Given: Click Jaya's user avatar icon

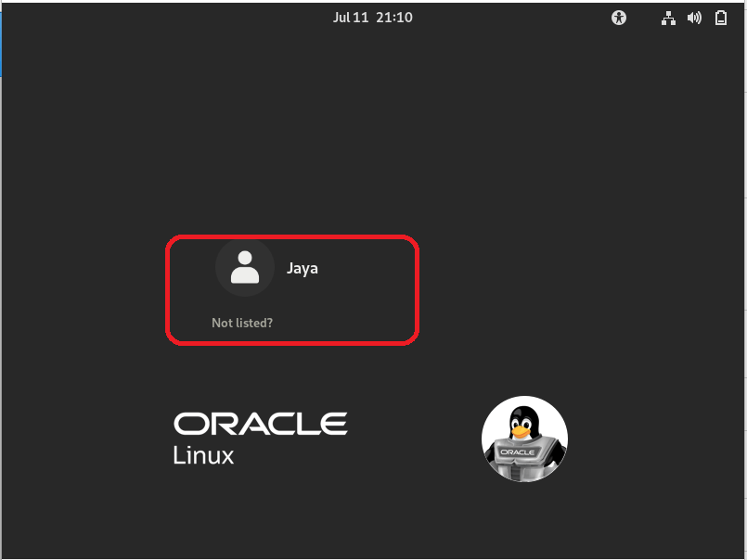Looking at the screenshot, I should 245,268.
